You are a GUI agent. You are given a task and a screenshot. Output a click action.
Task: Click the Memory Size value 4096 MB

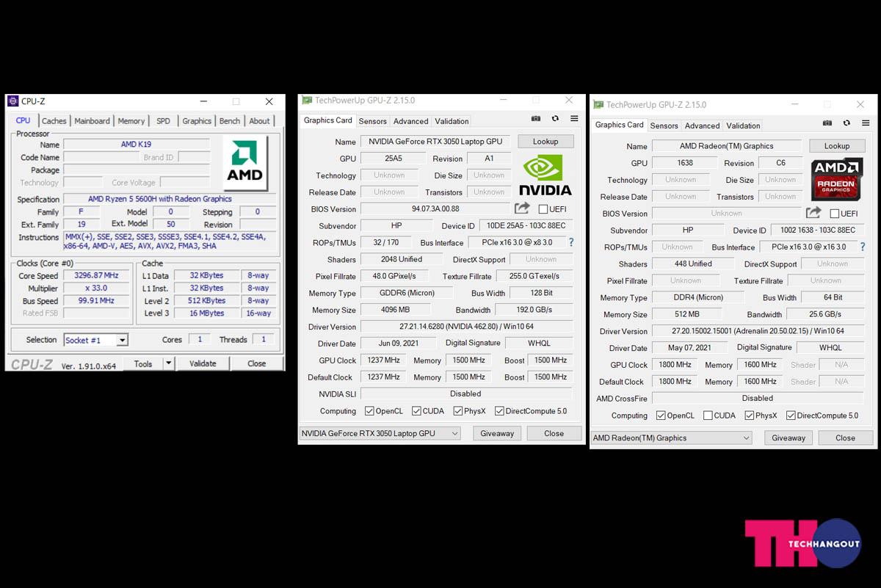click(395, 310)
